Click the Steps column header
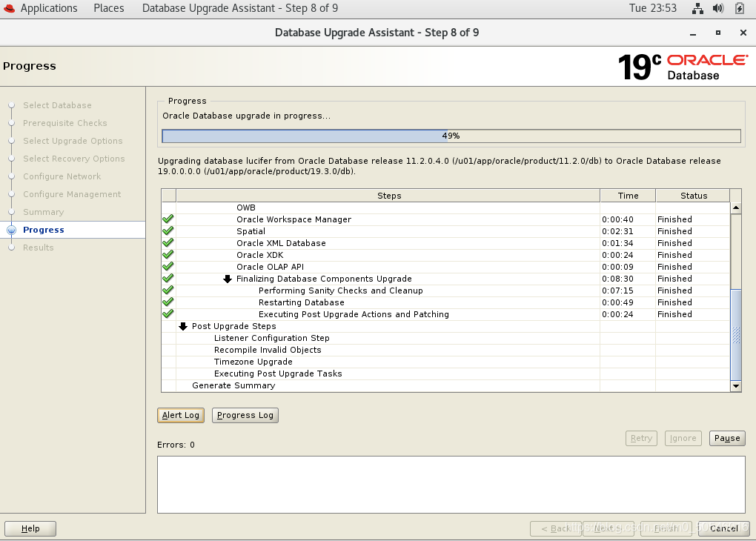The image size is (756, 541). click(x=388, y=196)
